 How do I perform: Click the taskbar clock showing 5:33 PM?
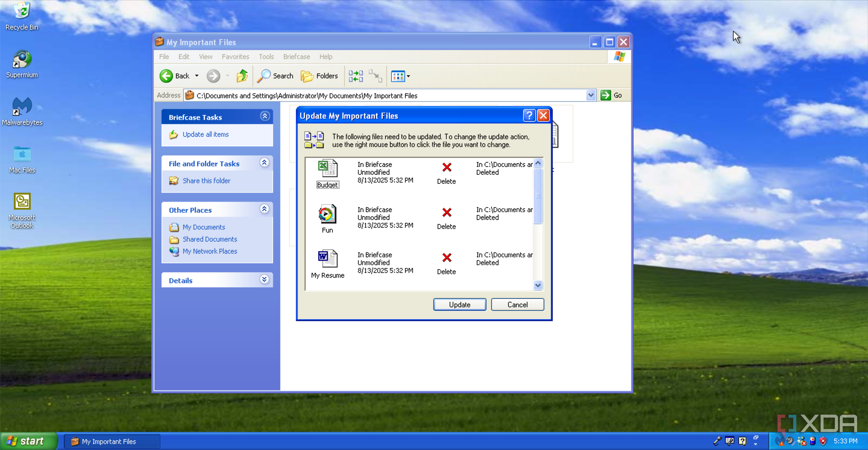coord(845,441)
